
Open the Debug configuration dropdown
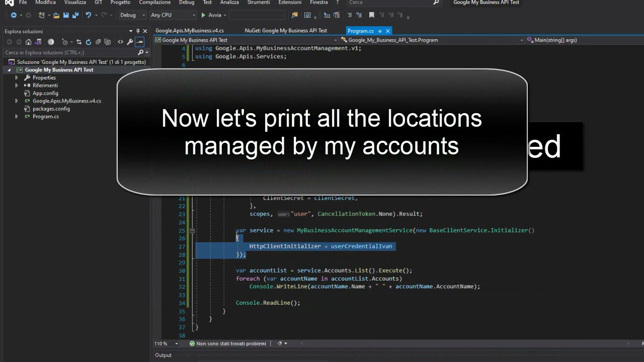coord(133,15)
